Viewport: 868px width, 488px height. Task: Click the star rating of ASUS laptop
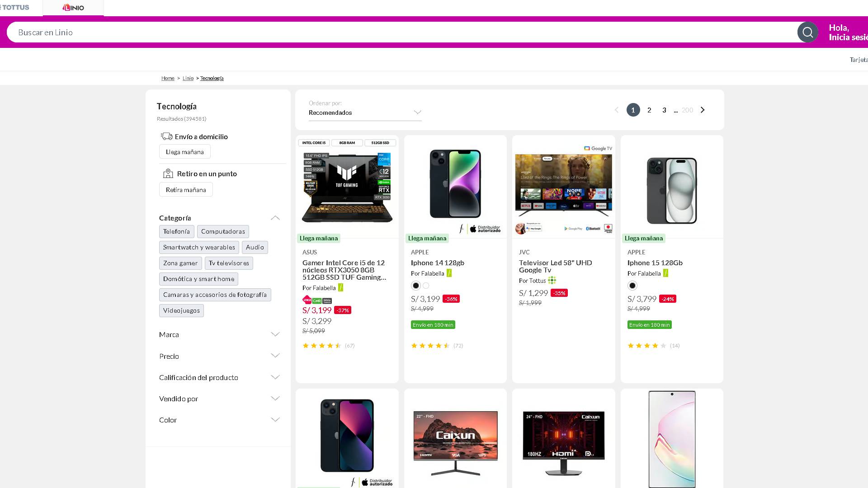pyautogui.click(x=322, y=346)
